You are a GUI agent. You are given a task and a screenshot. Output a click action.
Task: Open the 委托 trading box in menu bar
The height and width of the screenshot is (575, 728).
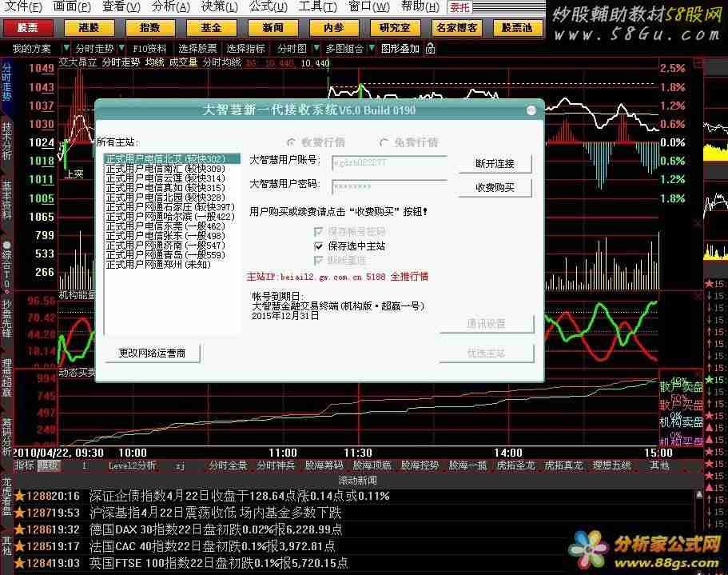pos(459,7)
